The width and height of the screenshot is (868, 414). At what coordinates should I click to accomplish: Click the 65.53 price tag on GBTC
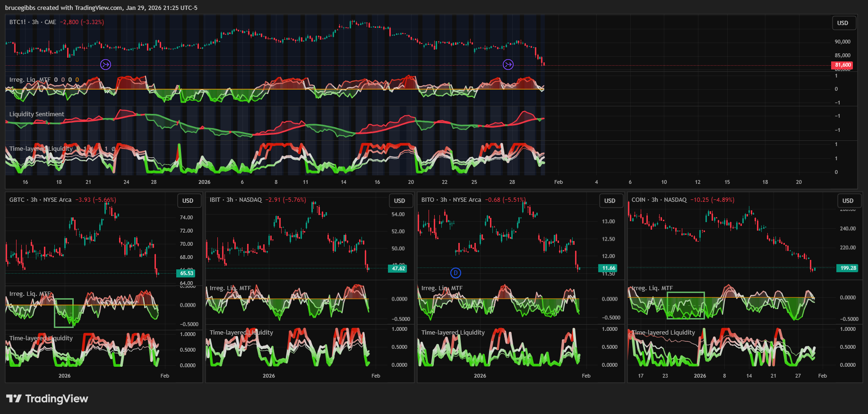click(187, 273)
